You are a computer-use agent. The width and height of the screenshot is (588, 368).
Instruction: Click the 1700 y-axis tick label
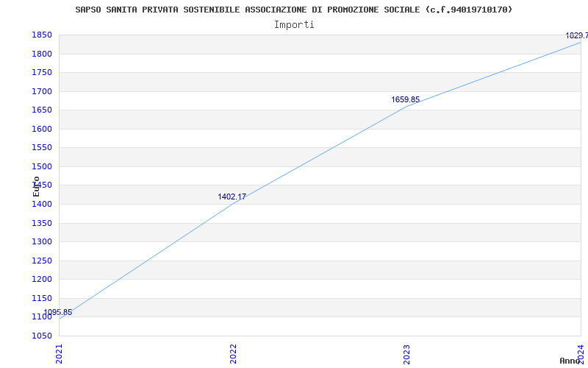point(42,91)
